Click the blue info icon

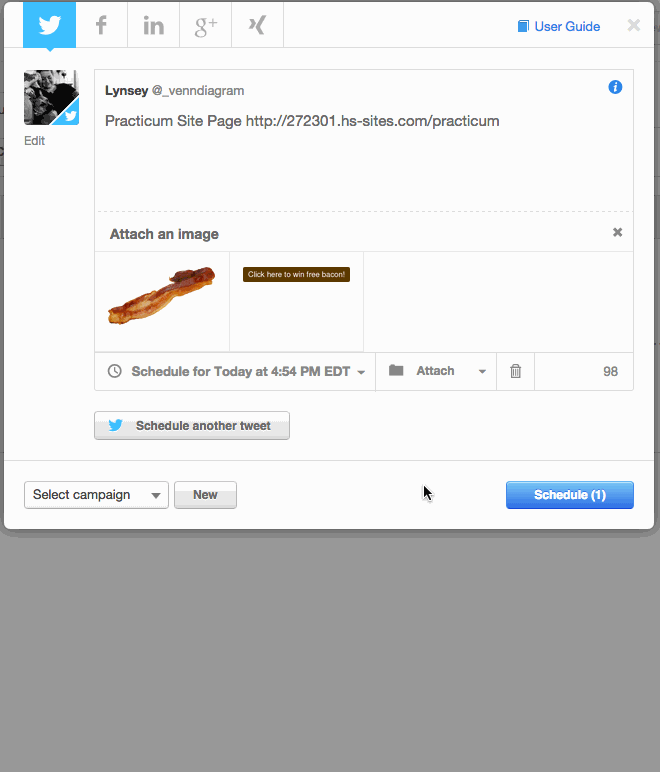click(x=615, y=87)
